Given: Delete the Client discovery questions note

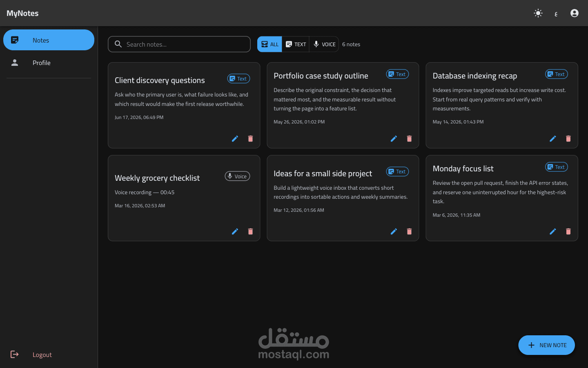Looking at the screenshot, I should point(250,139).
